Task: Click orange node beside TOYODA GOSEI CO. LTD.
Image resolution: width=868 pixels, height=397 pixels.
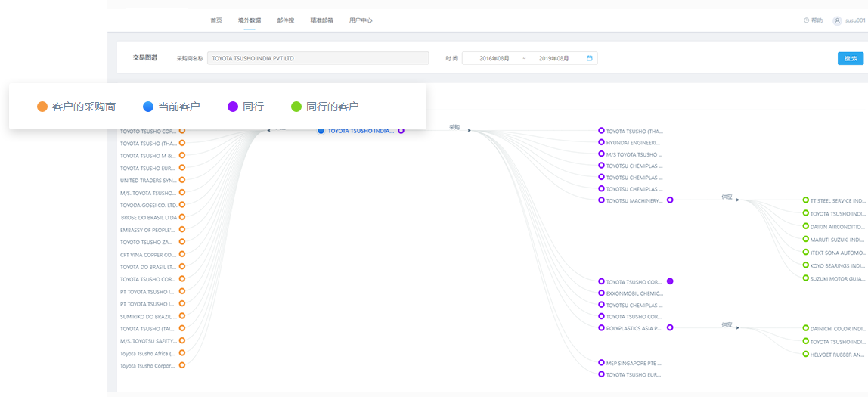Action: [x=182, y=204]
